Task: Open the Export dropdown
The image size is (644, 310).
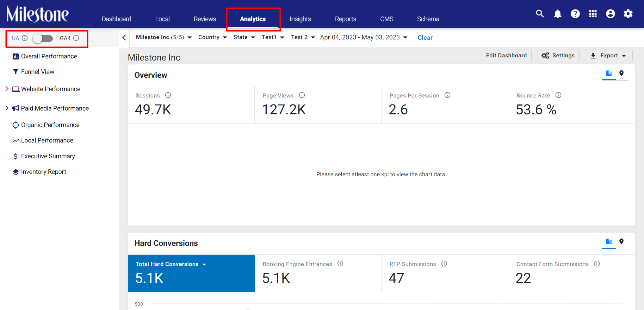Action: click(608, 56)
